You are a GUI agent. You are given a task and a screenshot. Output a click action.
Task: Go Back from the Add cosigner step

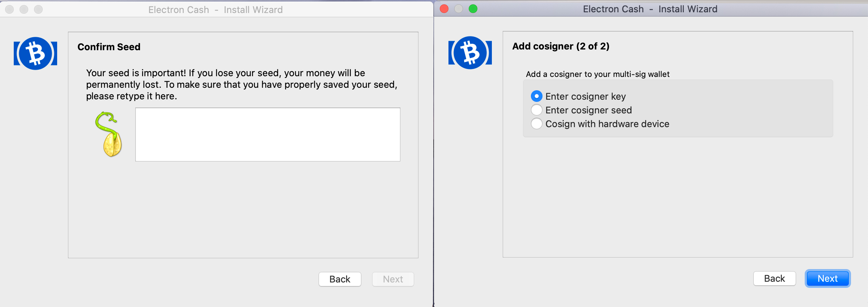pyautogui.click(x=774, y=278)
